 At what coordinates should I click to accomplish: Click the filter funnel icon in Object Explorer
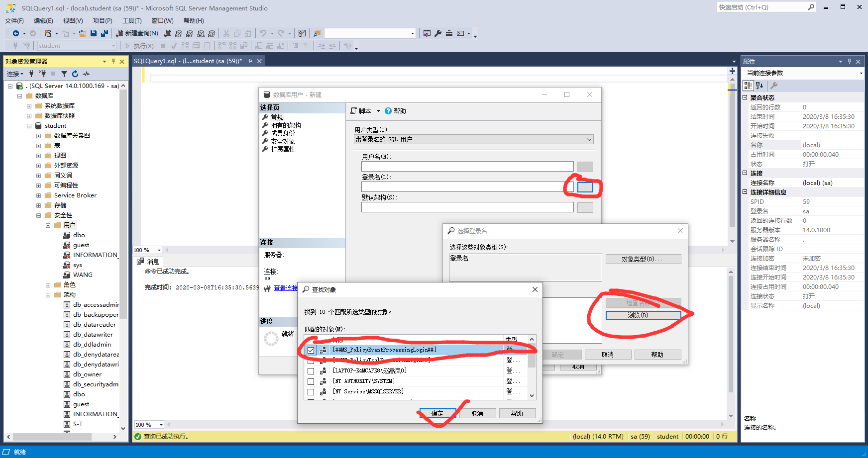[x=64, y=74]
